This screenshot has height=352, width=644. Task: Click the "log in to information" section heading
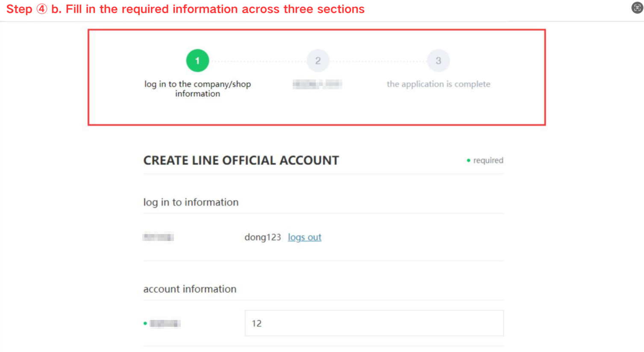[191, 202]
